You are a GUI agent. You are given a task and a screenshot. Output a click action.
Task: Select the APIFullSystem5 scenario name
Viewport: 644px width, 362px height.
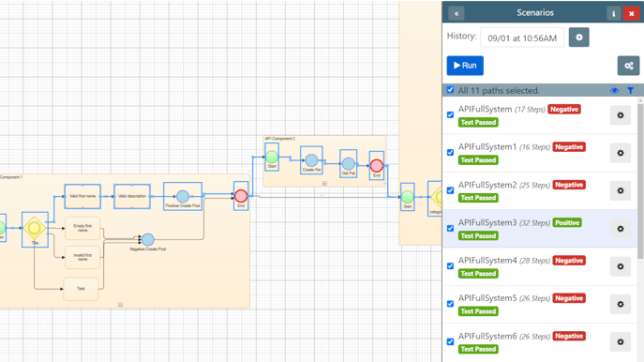point(487,298)
